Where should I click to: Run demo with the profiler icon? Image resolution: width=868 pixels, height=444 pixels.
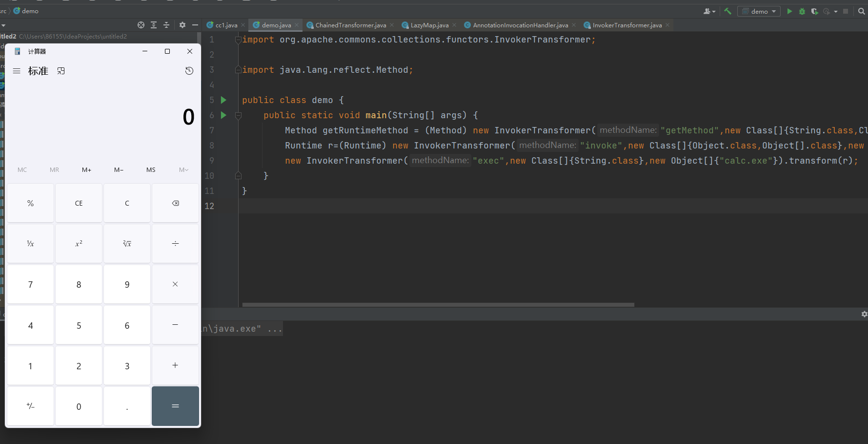click(x=827, y=11)
